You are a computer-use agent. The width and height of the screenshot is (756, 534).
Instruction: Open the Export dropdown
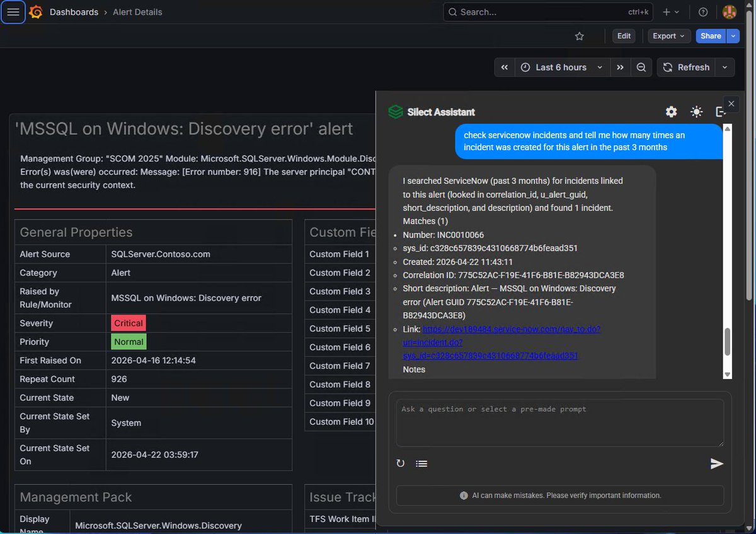tap(669, 36)
